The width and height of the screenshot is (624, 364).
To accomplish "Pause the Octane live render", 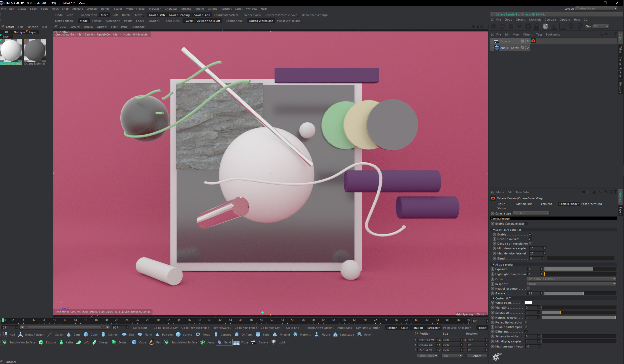I will click(x=511, y=26).
